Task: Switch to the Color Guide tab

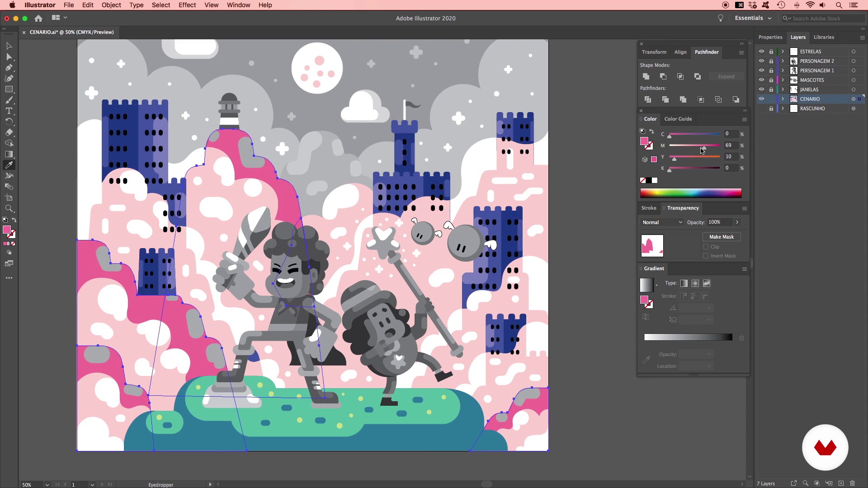Action: coord(678,119)
